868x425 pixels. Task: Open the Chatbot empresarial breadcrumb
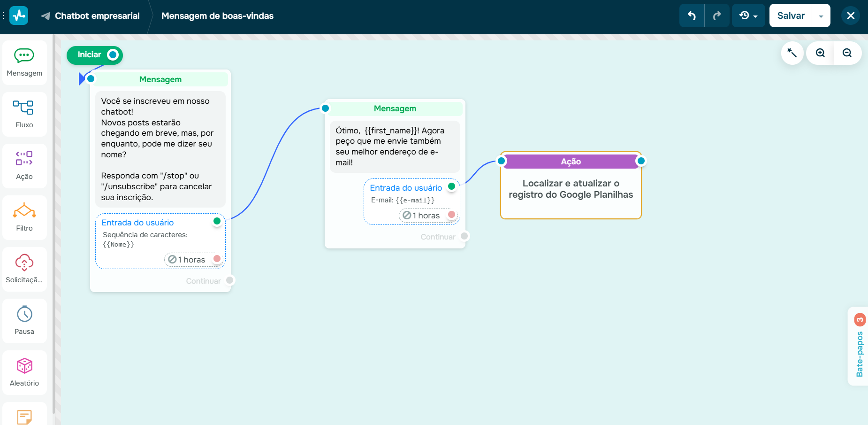(x=97, y=16)
